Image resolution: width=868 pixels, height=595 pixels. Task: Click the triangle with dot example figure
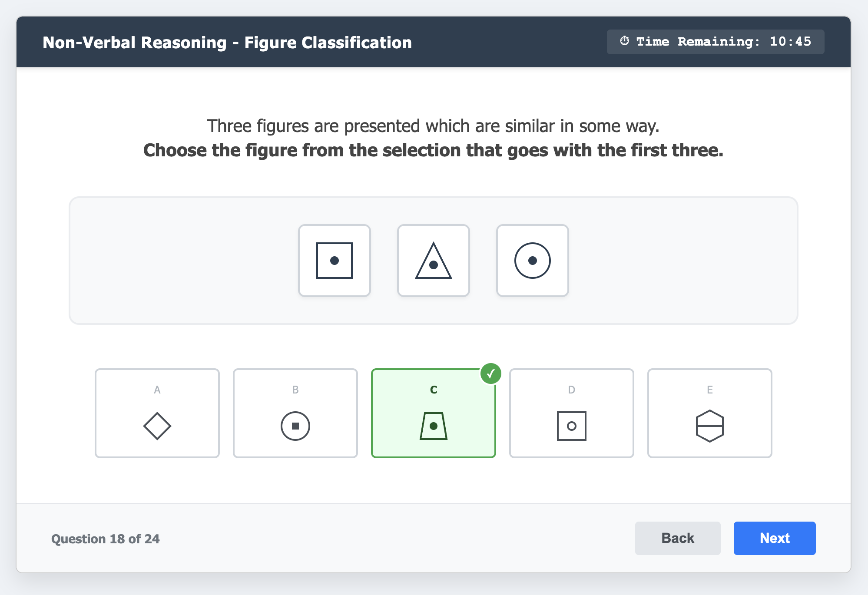[433, 261]
